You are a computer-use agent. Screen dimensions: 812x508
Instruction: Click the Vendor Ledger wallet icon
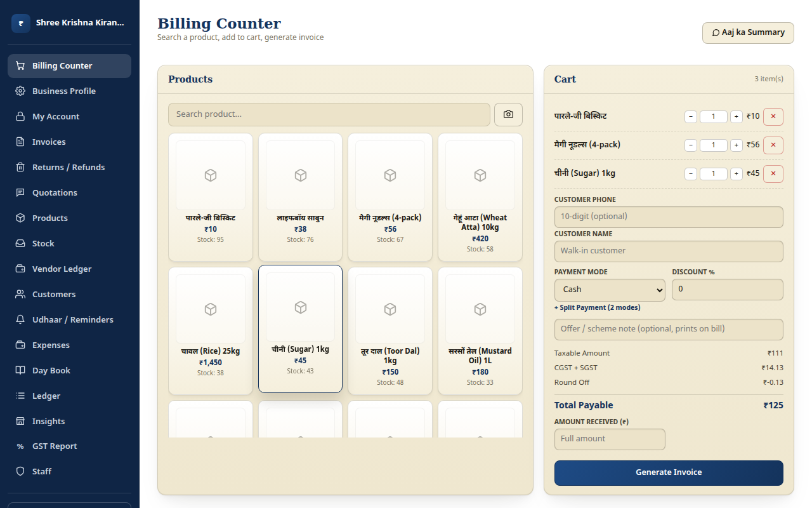[20, 269]
